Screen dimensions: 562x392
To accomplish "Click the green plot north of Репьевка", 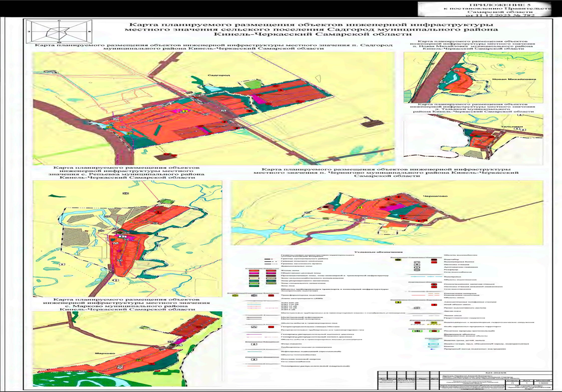I will (164, 202).
